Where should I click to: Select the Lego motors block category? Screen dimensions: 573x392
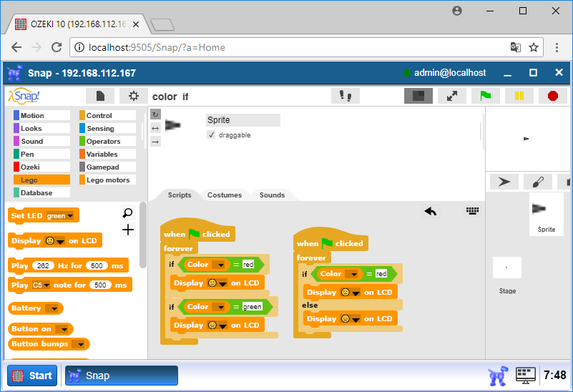(107, 180)
